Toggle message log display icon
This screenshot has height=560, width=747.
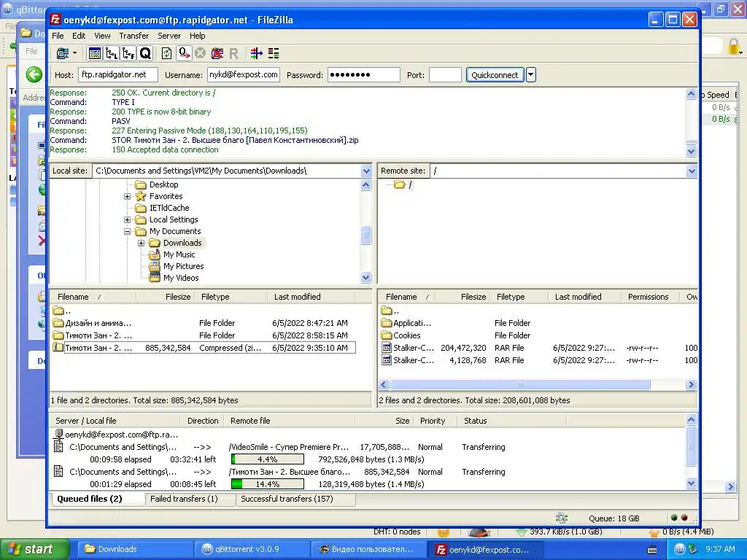tap(95, 53)
